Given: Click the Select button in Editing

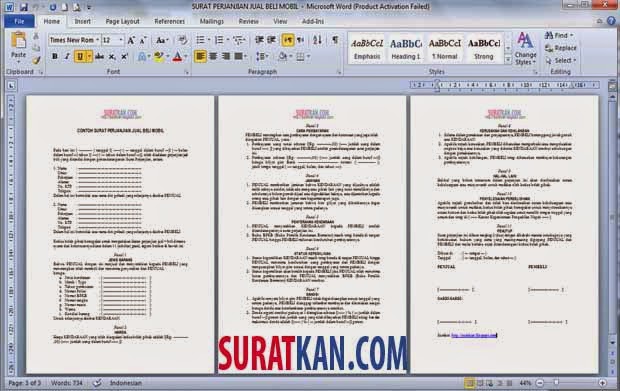Looking at the screenshot, I should click(561, 60).
